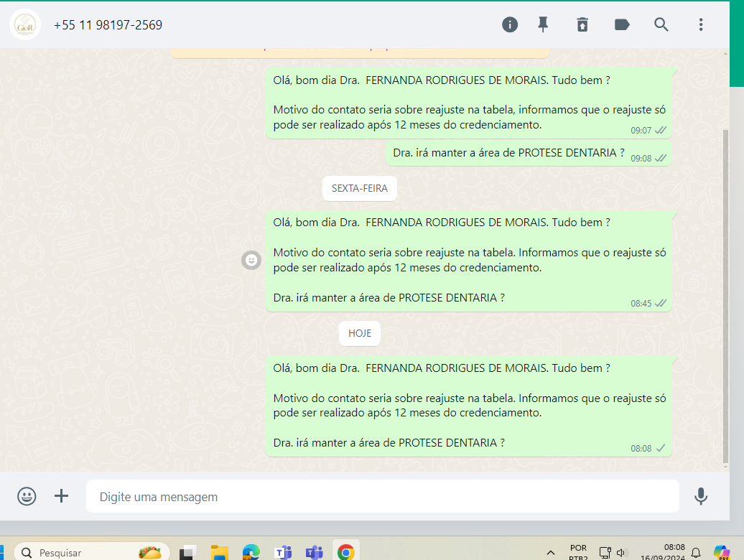Screen dimensions: 744x560
Task: Open the contact info icon
Action: pos(510,24)
